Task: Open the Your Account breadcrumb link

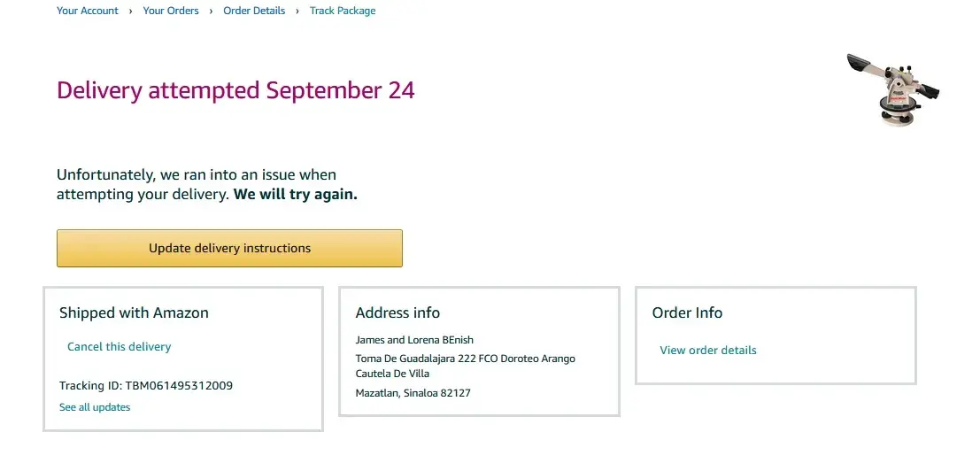Action: pyautogui.click(x=88, y=11)
